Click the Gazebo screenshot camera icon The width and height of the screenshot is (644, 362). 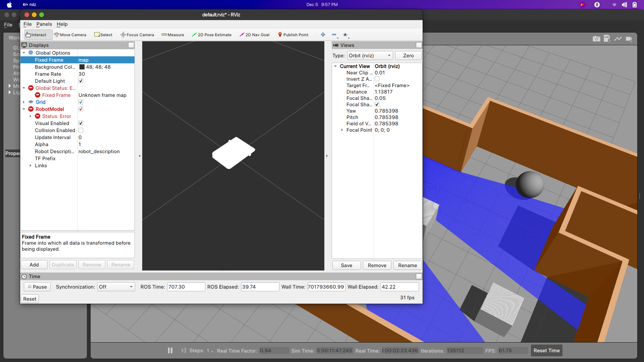(x=596, y=39)
